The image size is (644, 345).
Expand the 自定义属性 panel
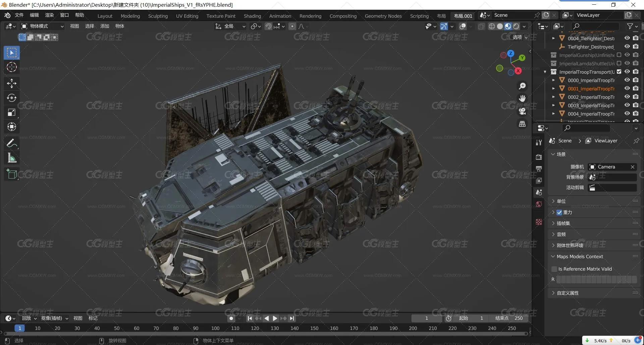coord(595,293)
